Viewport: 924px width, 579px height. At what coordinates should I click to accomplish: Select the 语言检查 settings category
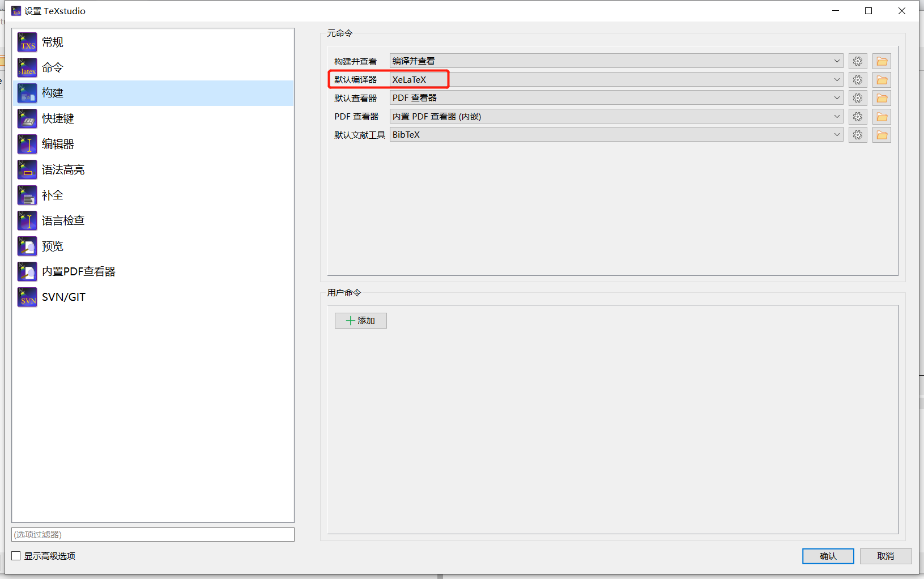[x=153, y=220]
